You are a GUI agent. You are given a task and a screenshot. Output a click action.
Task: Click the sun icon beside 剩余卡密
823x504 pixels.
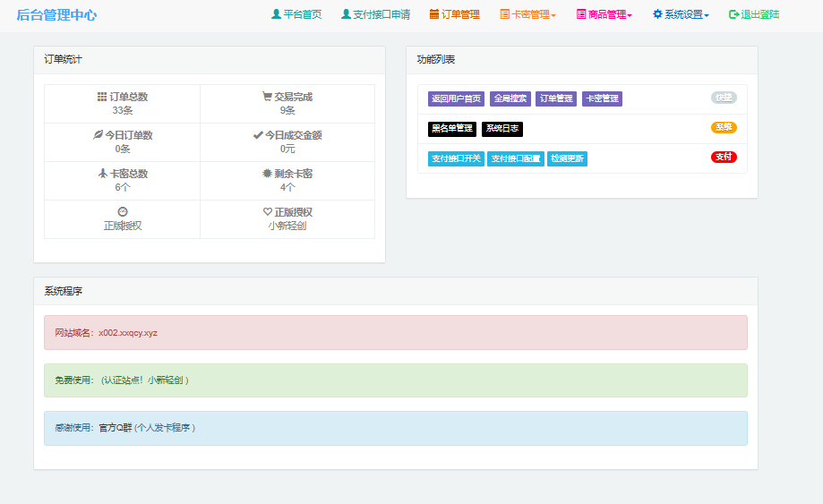pyautogui.click(x=267, y=174)
